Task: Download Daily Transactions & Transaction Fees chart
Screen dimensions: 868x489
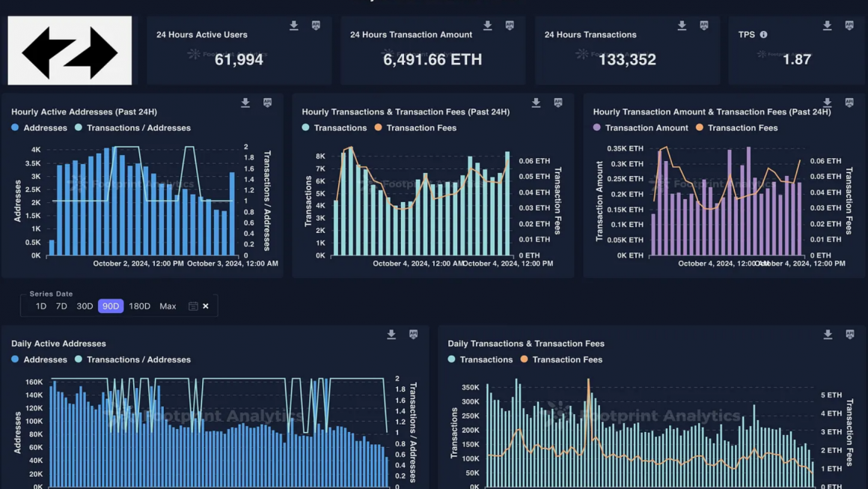Action: pos(828,335)
